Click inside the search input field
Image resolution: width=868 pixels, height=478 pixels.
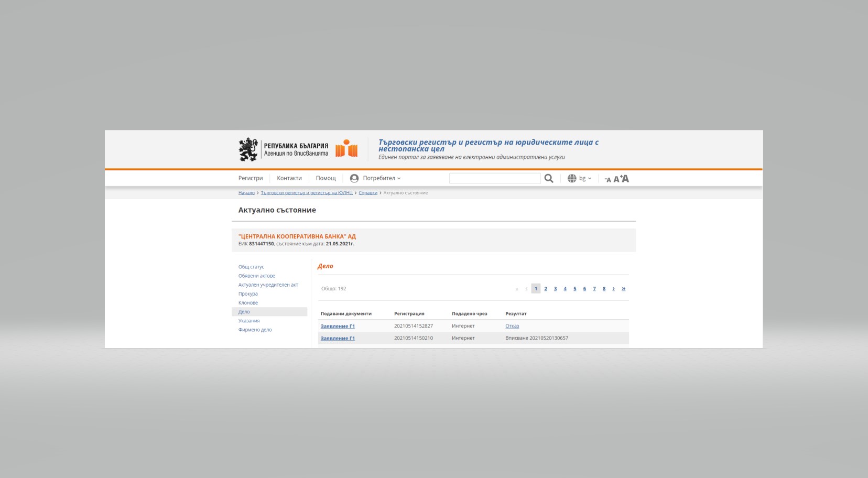coord(495,178)
